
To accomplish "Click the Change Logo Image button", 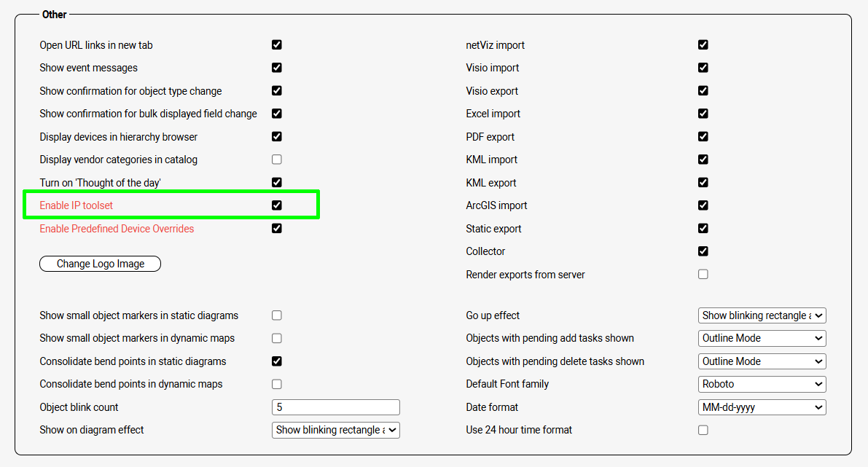I will (x=100, y=264).
